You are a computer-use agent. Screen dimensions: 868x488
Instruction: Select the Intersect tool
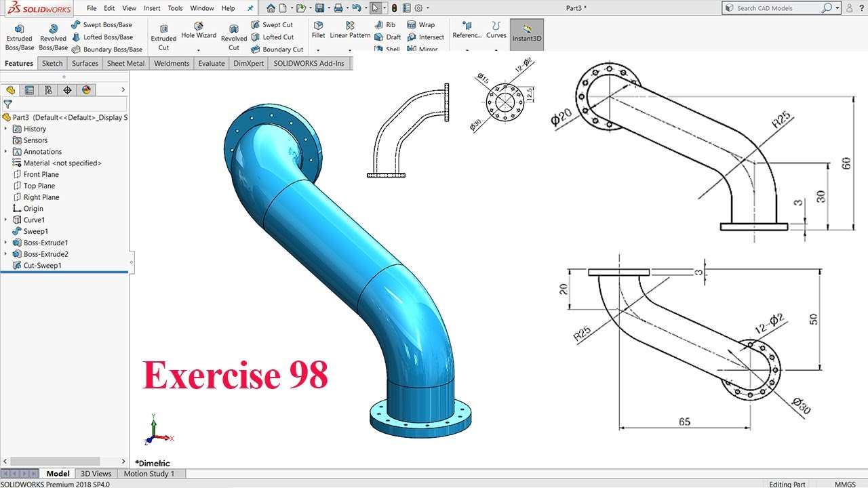426,37
